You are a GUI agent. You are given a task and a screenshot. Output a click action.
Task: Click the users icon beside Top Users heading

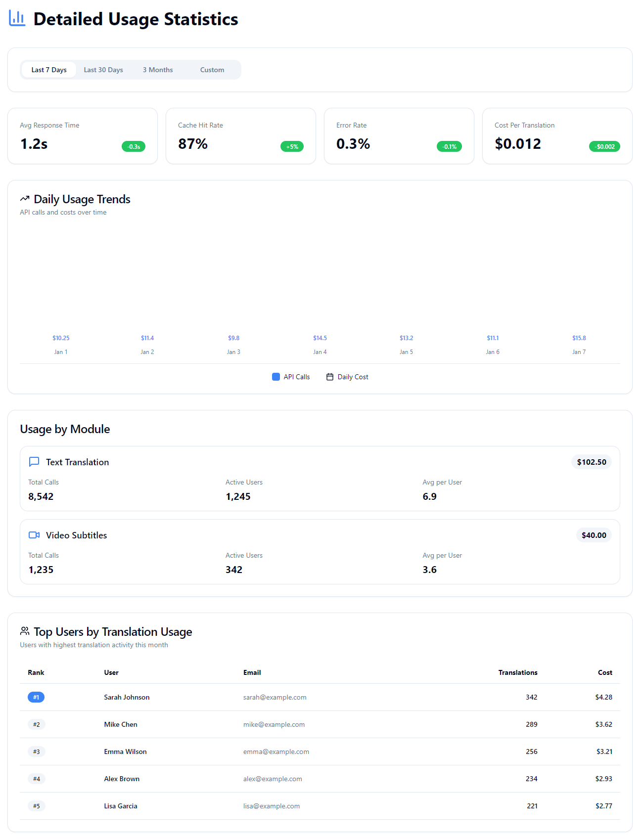(x=25, y=631)
